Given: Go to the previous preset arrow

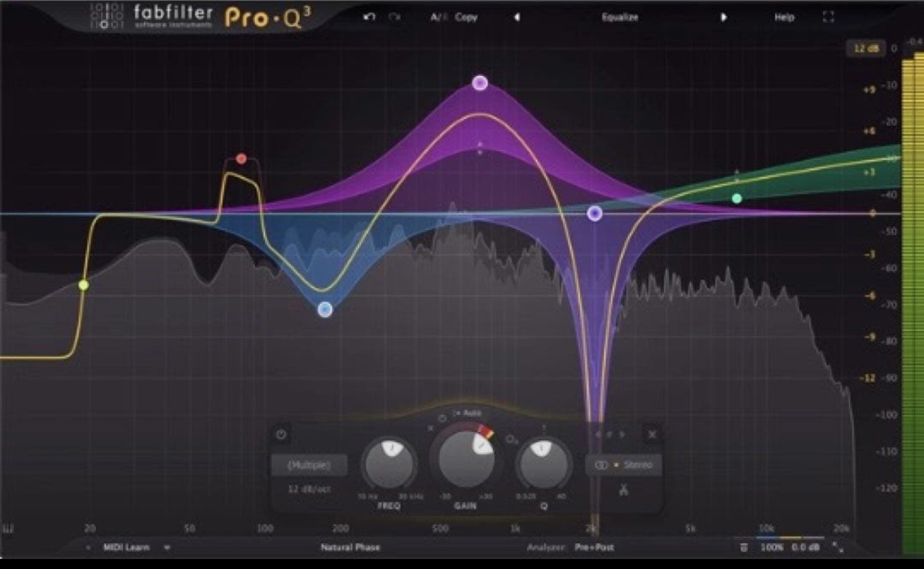Looking at the screenshot, I should pyautogui.click(x=516, y=16).
